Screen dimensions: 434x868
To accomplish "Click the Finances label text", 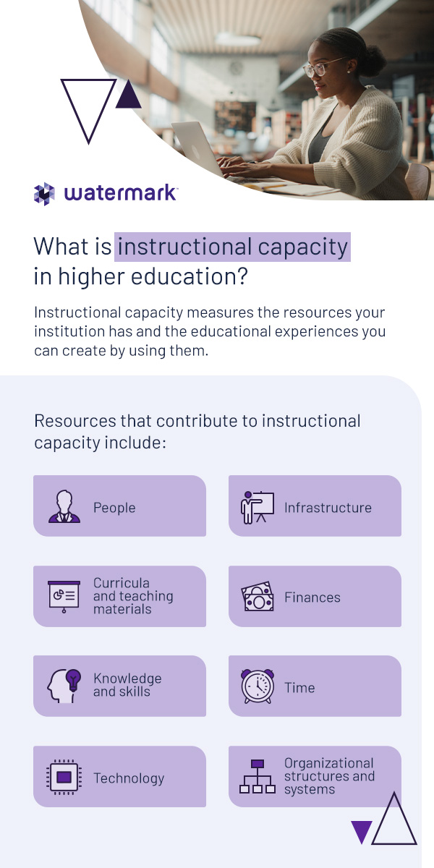I will [x=312, y=597].
